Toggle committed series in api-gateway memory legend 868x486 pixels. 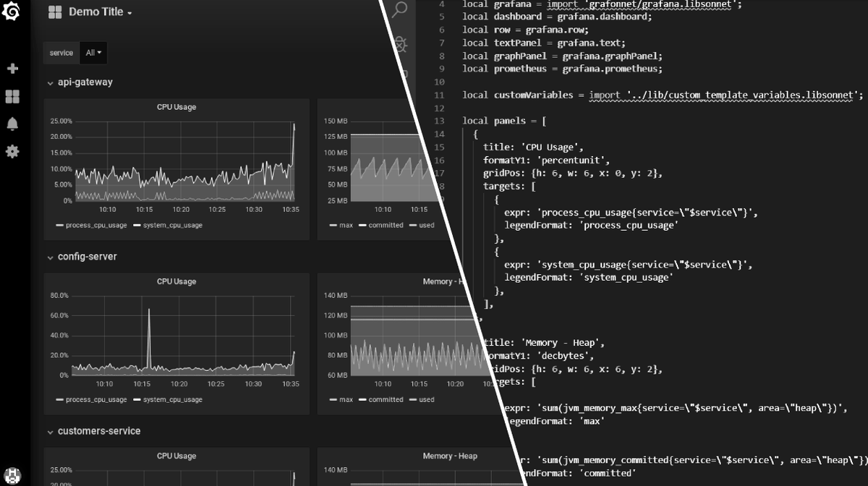click(x=386, y=225)
